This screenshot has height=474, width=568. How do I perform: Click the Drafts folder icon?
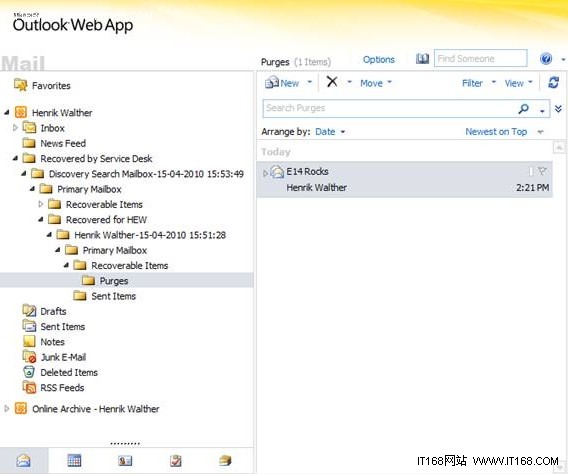click(29, 311)
